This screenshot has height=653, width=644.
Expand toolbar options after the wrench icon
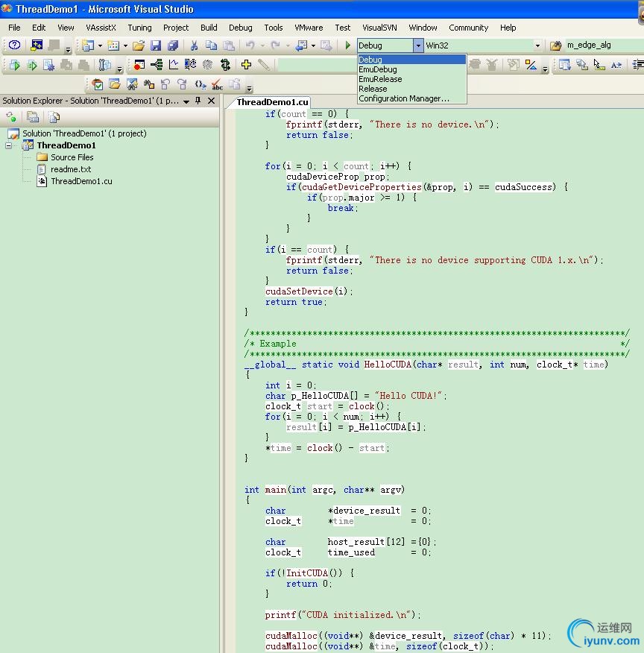pos(119,68)
